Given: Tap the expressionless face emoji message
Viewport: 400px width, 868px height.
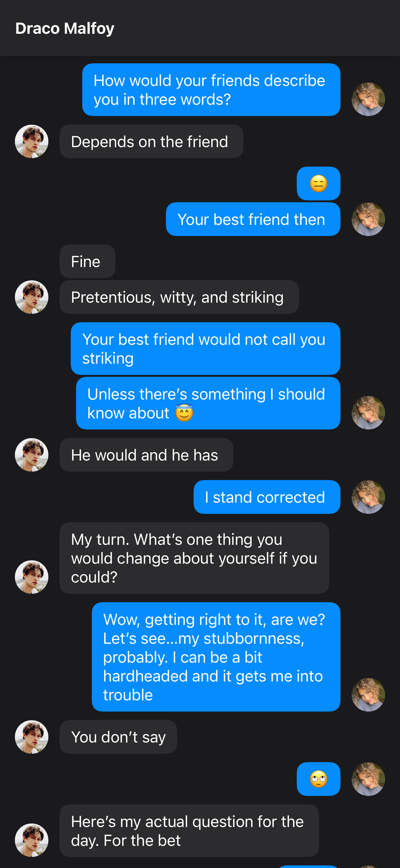Looking at the screenshot, I should point(318,184).
